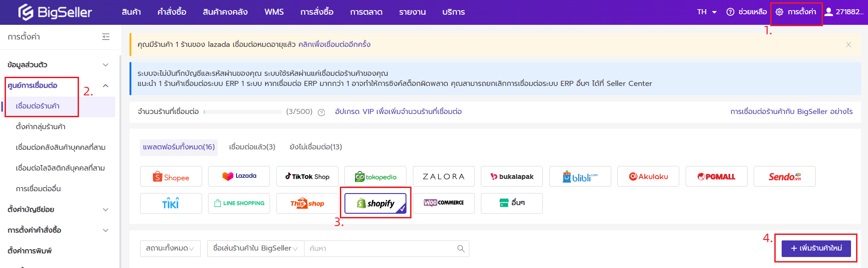The image size is (868, 268).
Task: Select the Shopify platform tile
Action: coord(375,203)
